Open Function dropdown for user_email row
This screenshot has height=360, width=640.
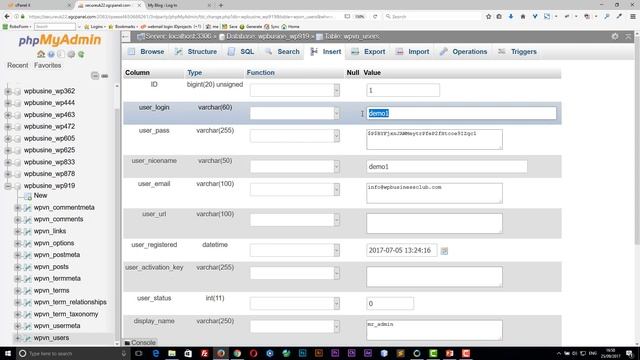coord(295,189)
